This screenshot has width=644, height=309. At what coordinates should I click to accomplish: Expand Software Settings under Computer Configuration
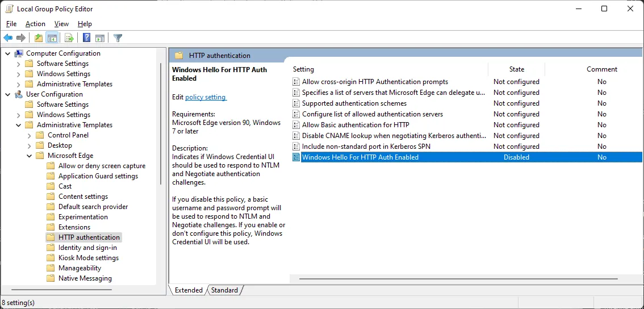pyautogui.click(x=19, y=64)
